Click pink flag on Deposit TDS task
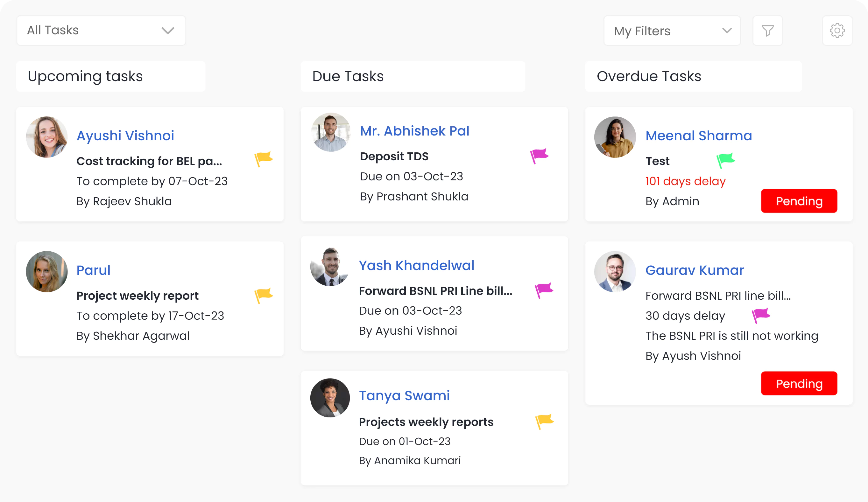This screenshot has height=502, width=868. [x=539, y=156]
